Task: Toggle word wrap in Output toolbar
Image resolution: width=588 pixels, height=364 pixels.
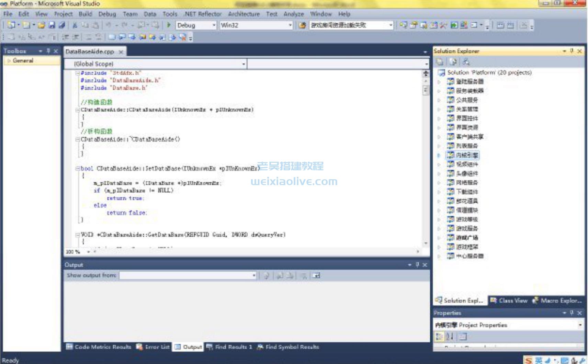Action: pyautogui.click(x=316, y=275)
